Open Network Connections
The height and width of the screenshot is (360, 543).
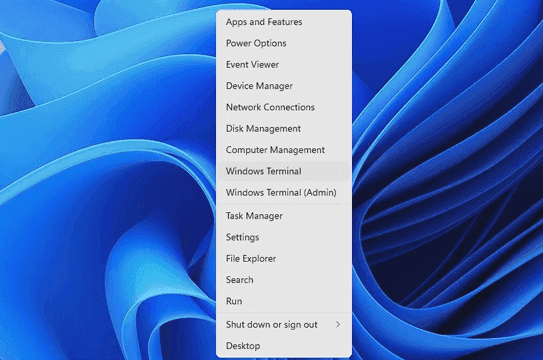[284, 107]
